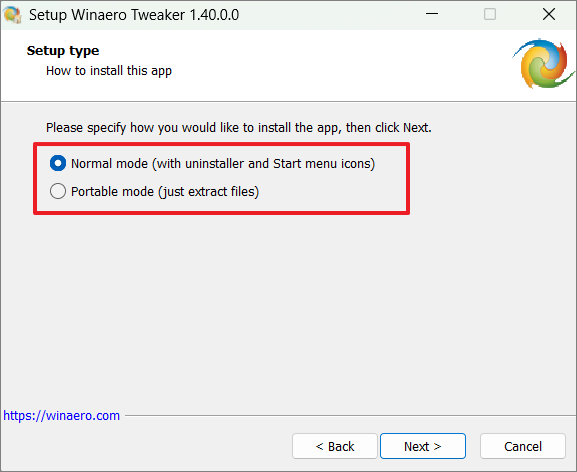Viewport: 577px width, 472px height.
Task: Click the 'Portable mode (just extract files)' label
Action: click(x=165, y=192)
